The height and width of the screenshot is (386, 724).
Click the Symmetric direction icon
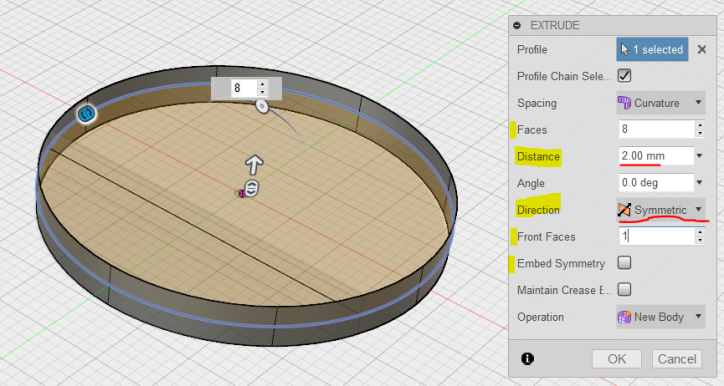pyautogui.click(x=624, y=210)
